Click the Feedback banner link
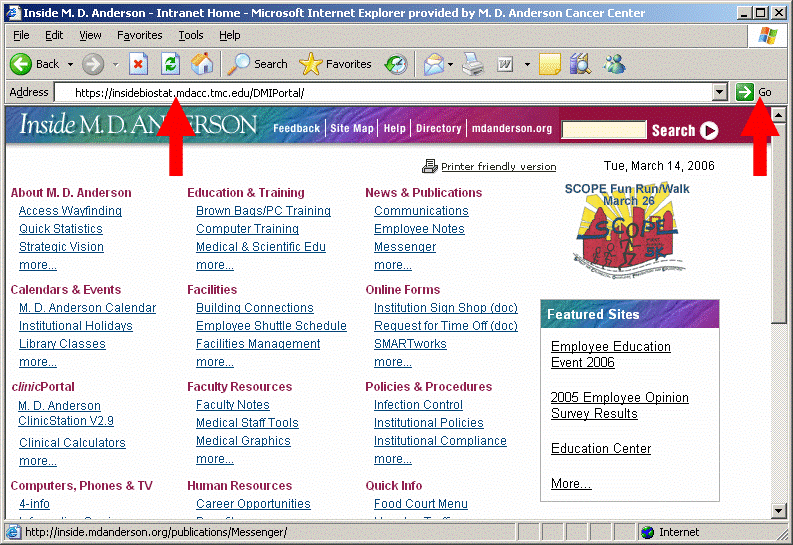Viewport: 793px width, 545px height. (x=296, y=128)
